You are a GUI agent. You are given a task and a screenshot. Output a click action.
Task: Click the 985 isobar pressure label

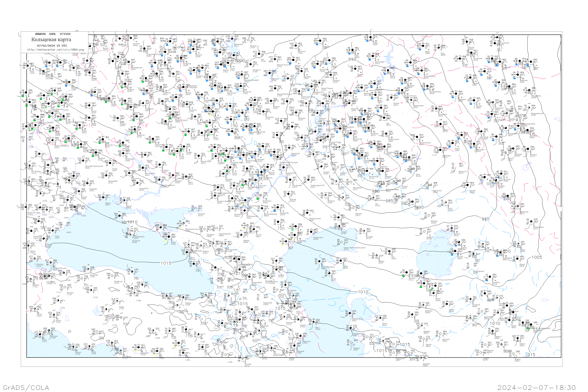click(389, 201)
